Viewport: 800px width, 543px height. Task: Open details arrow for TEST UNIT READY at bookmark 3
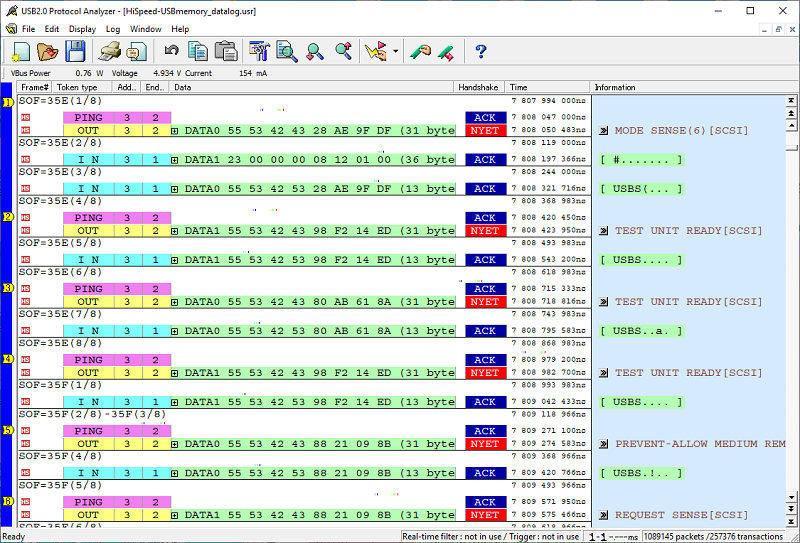tap(604, 302)
